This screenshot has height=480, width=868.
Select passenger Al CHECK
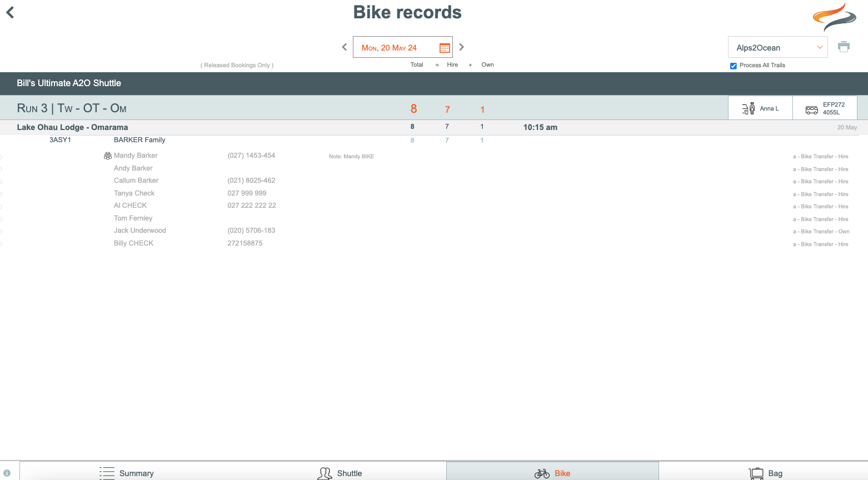pos(130,206)
